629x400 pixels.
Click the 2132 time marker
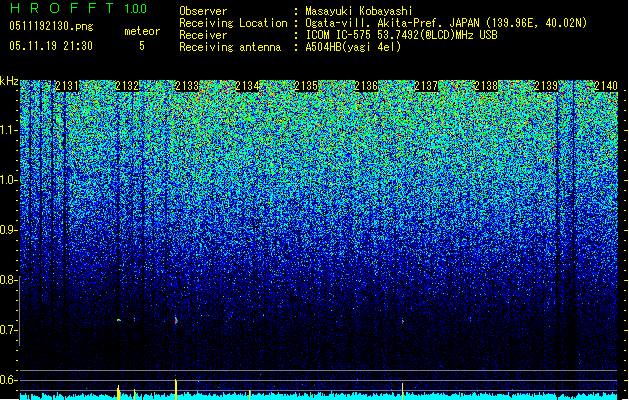(127, 86)
